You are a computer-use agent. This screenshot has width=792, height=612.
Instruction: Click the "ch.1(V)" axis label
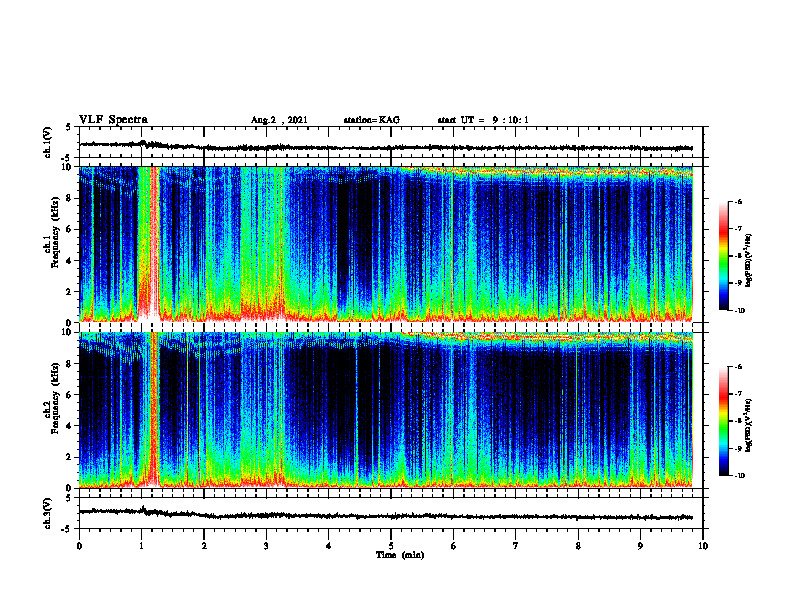point(48,142)
